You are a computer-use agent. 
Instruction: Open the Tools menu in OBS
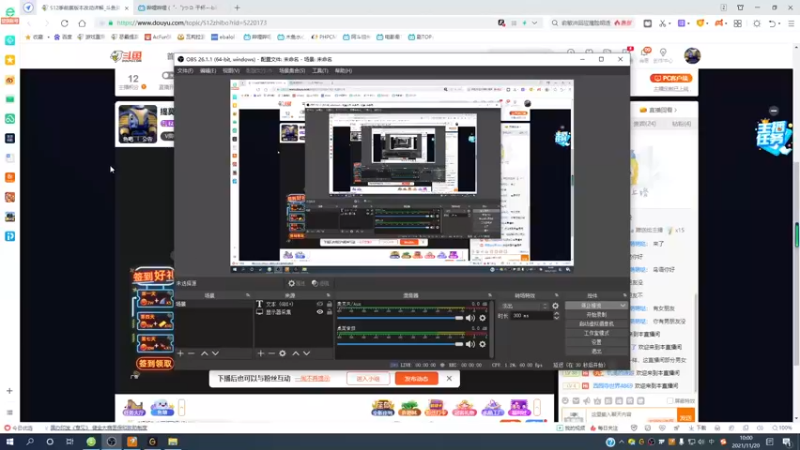[320, 71]
